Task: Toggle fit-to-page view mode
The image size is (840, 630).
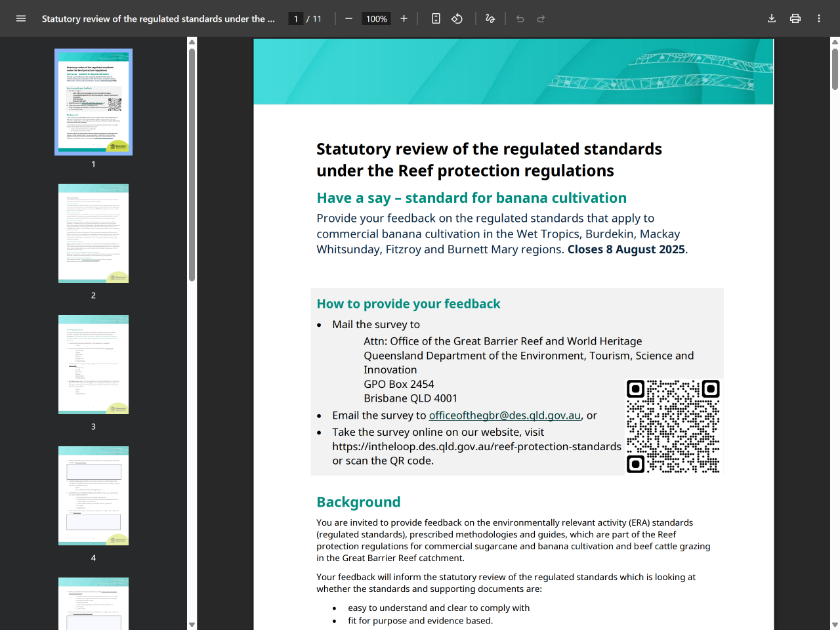Action: pos(436,18)
